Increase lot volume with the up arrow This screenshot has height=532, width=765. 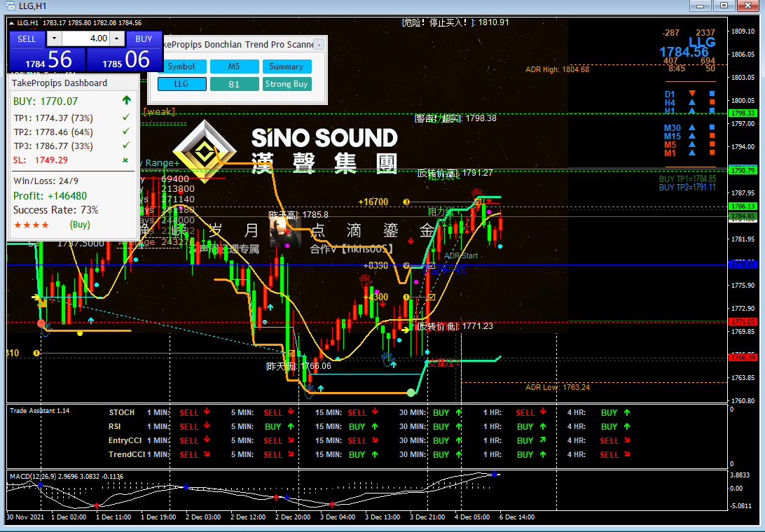coord(116,38)
